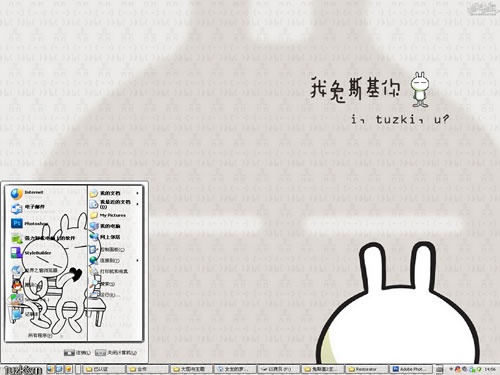Switch to the drive (F:) taskbar window
The width and height of the screenshot is (500, 375).
pos(279,369)
